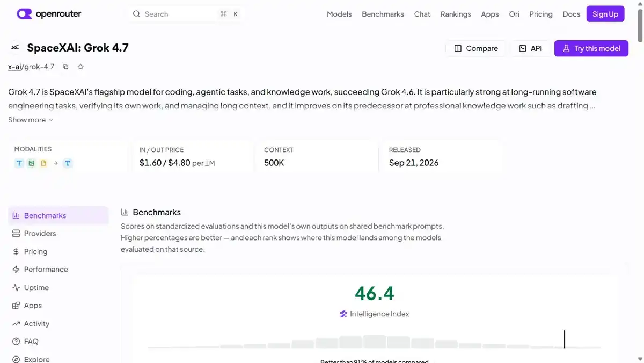Viewport: 644px width, 363px height.
Task: Click the Benchmarks bar-chart sidebar icon
Action: pyautogui.click(x=16, y=215)
